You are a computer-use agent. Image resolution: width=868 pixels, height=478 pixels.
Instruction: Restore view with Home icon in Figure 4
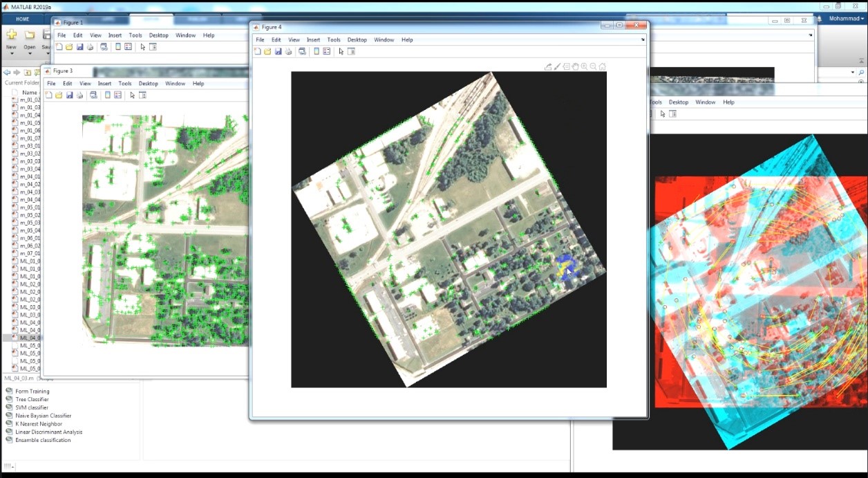pyautogui.click(x=603, y=67)
